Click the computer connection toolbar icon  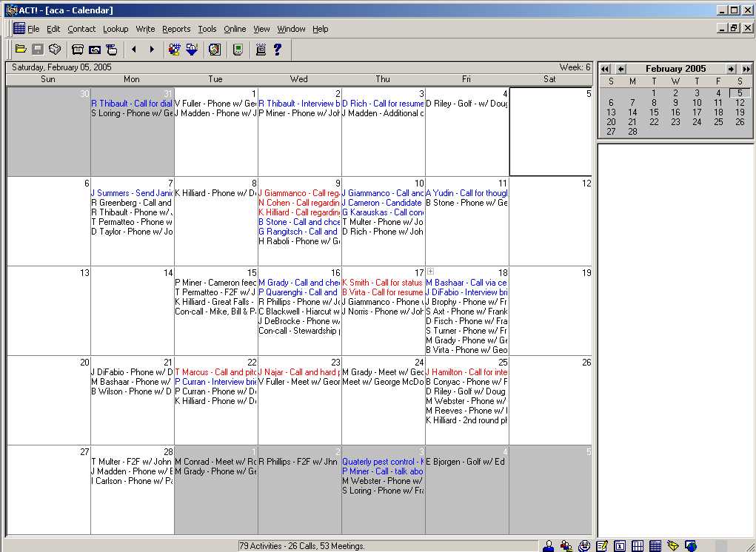click(x=261, y=49)
